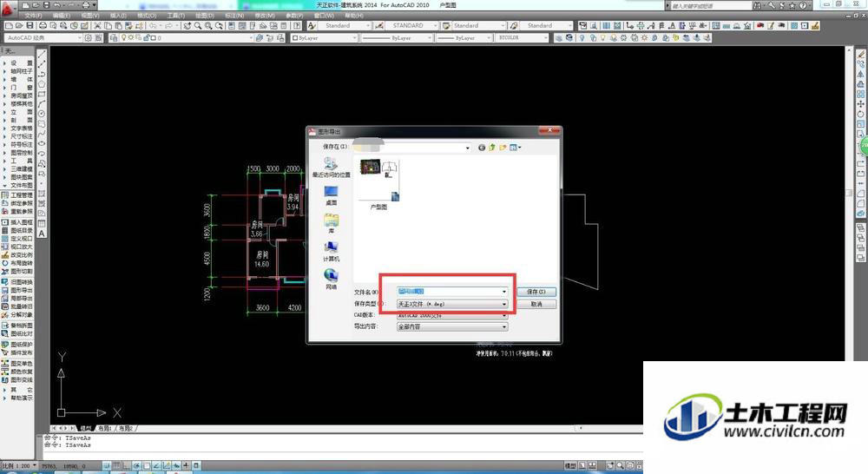The width and height of the screenshot is (868, 474).
Task: Click the Zoom realtime magnifier icon
Action: 198,25
